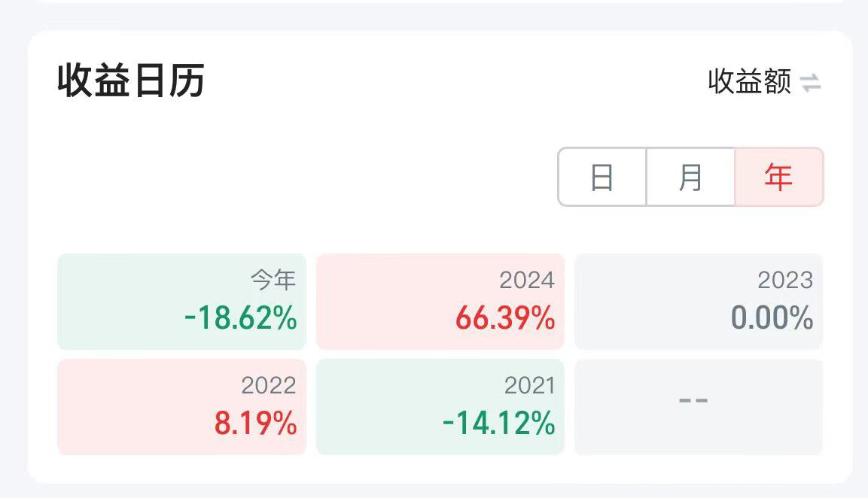Open the 2021 -14.12% return tile
868x498 pixels.
440,407
